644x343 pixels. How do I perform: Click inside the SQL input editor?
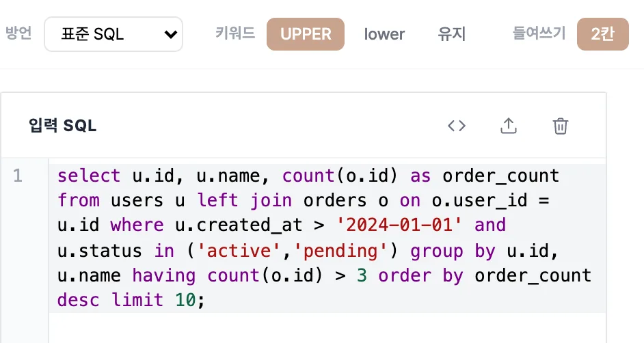click(327, 250)
